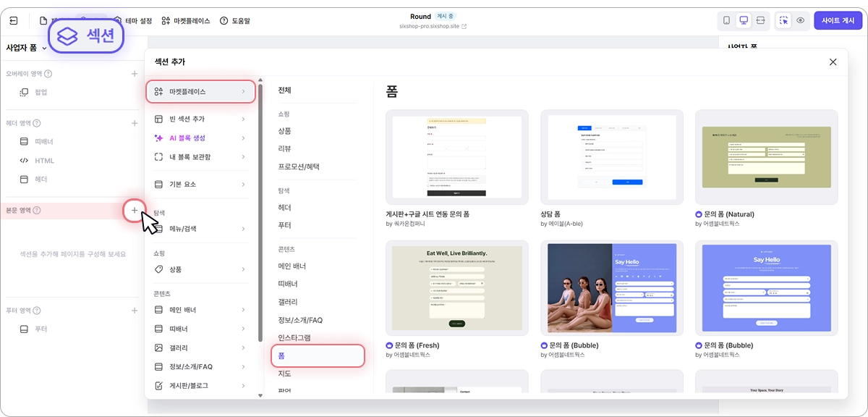Screen dimensions: 868x417
Task: Expand 메뉴/검색 under 탐색
Action: pos(200,229)
